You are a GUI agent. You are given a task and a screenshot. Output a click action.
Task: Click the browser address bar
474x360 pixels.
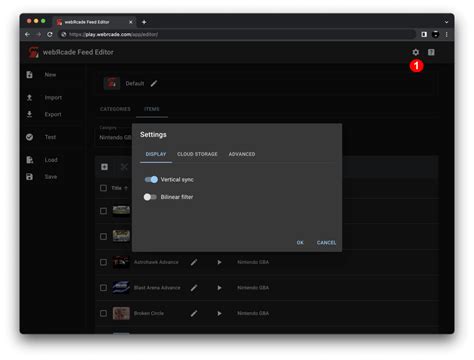click(x=237, y=34)
